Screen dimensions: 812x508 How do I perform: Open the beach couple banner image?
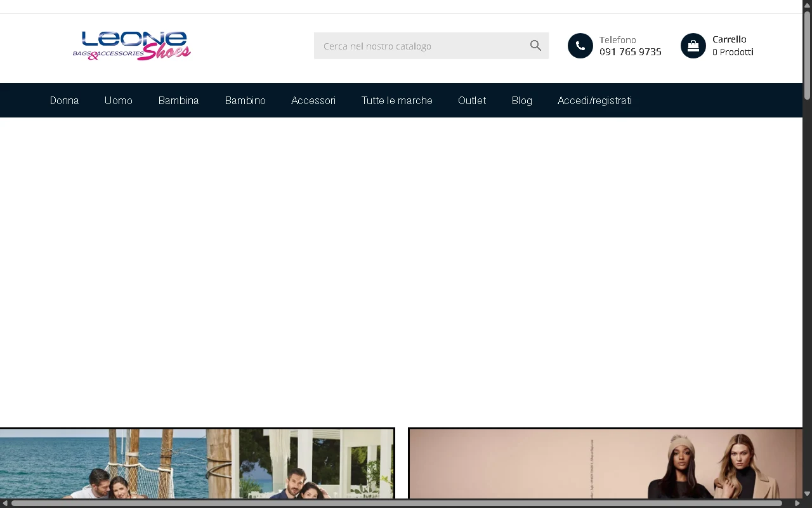click(197, 464)
